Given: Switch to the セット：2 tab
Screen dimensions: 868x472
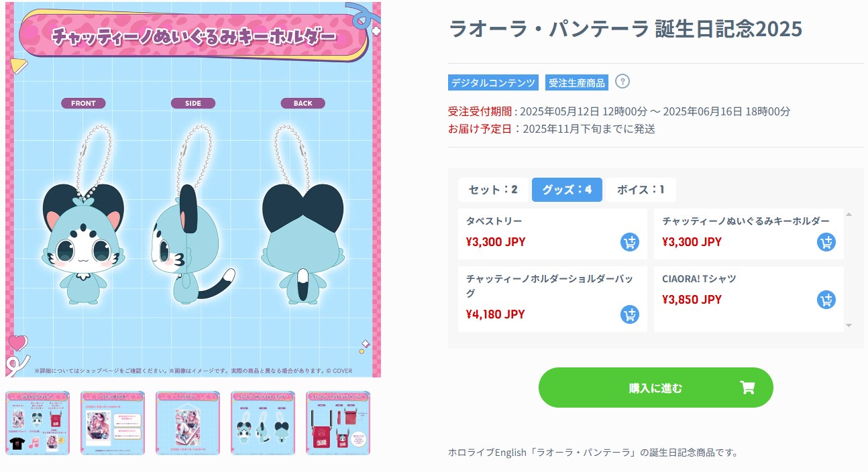Looking at the screenshot, I should 493,190.
